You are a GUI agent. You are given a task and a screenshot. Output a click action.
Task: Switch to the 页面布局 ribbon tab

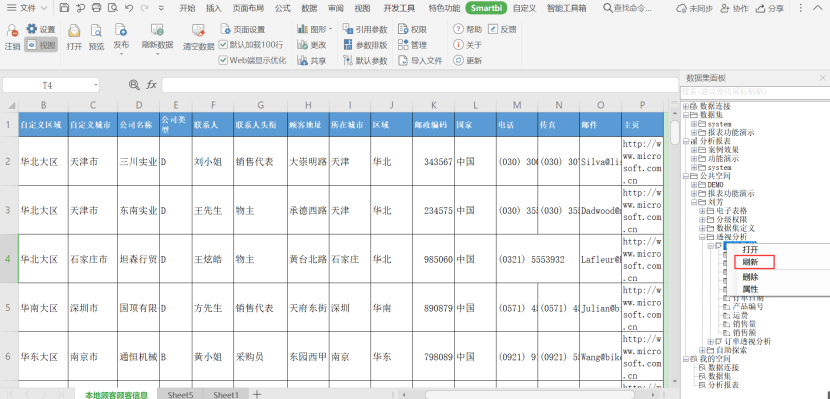248,8
